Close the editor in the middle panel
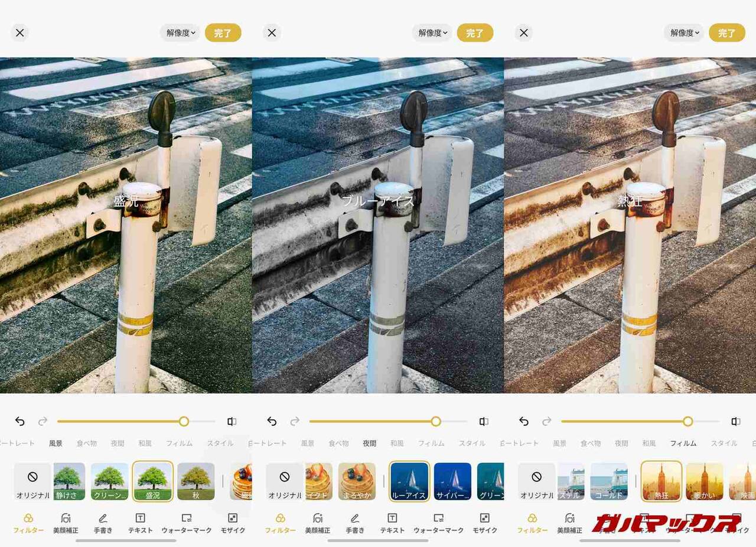The height and width of the screenshot is (547, 756). pos(272,33)
